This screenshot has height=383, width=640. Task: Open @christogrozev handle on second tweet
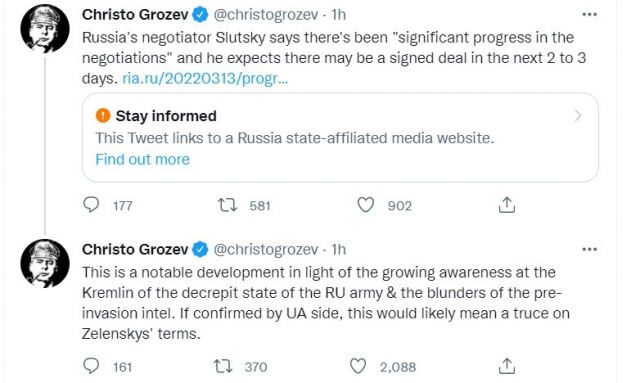click(x=266, y=249)
